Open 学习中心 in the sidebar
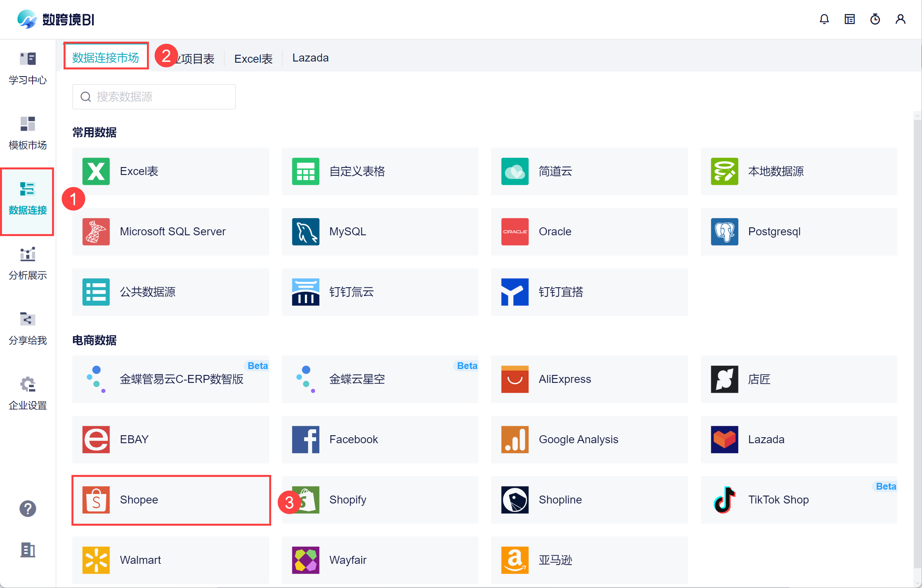 click(27, 68)
